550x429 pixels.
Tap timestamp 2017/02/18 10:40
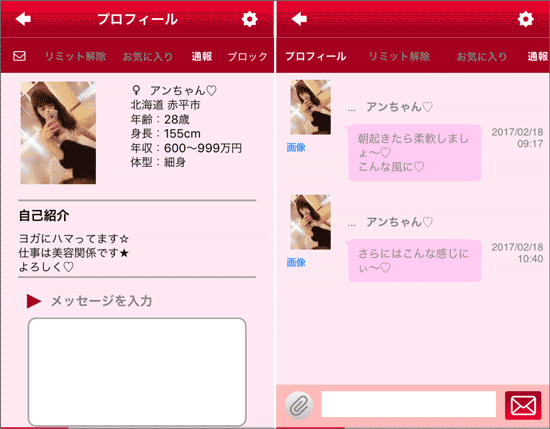coord(517,253)
